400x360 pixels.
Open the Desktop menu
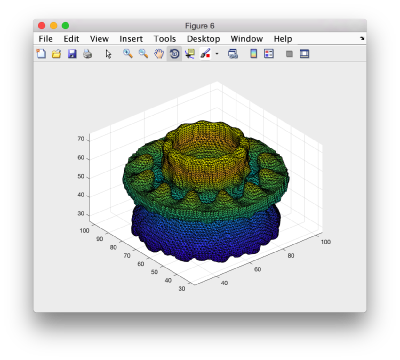click(x=203, y=39)
